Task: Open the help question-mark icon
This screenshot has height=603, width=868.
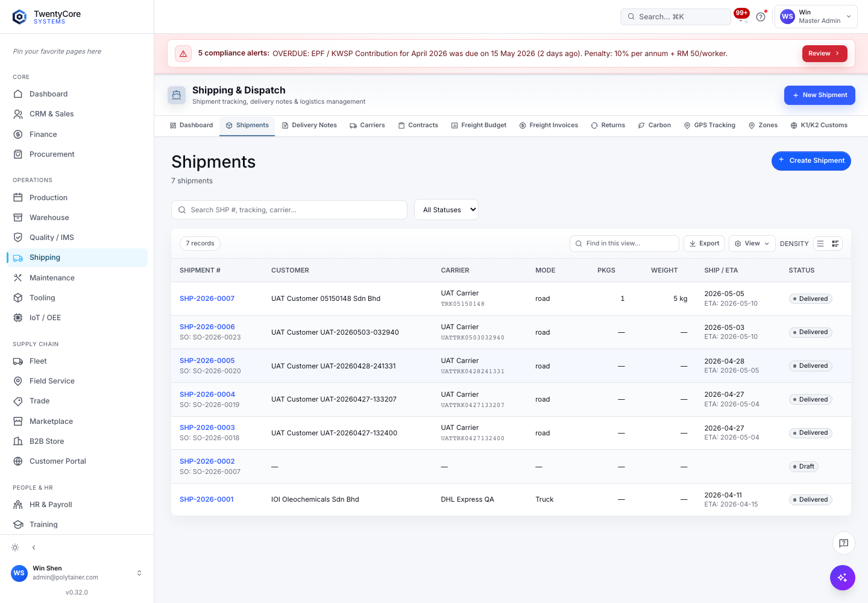Action: (x=761, y=17)
